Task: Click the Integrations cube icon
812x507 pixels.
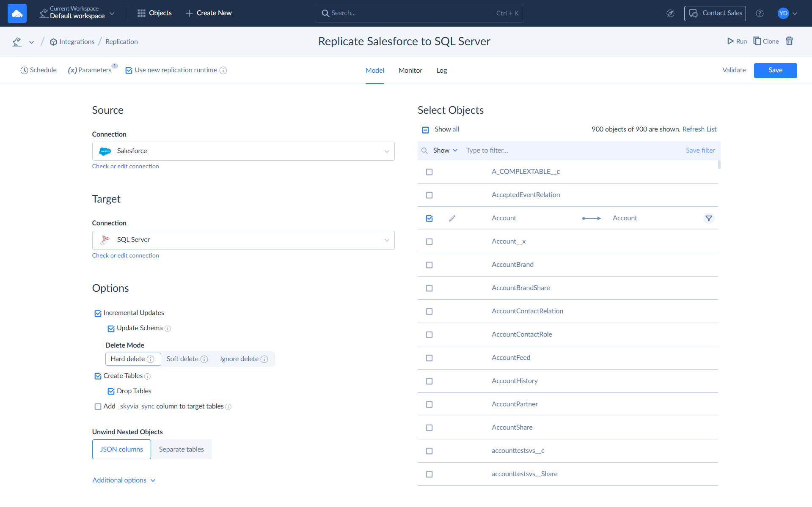Action: click(53, 42)
